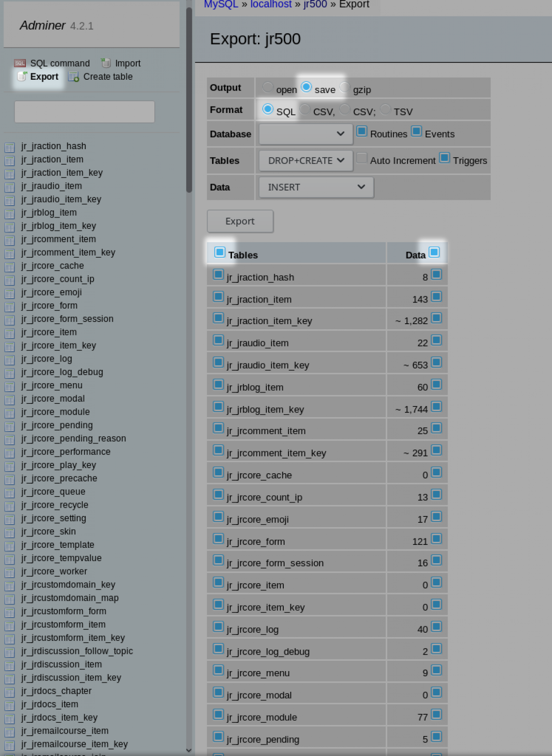Image resolution: width=552 pixels, height=756 pixels.
Task: Click the Export icon in sidebar
Action: click(x=22, y=76)
